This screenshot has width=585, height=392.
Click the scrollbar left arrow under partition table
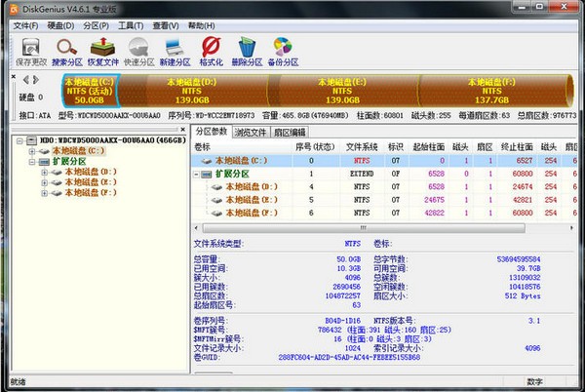197,228
